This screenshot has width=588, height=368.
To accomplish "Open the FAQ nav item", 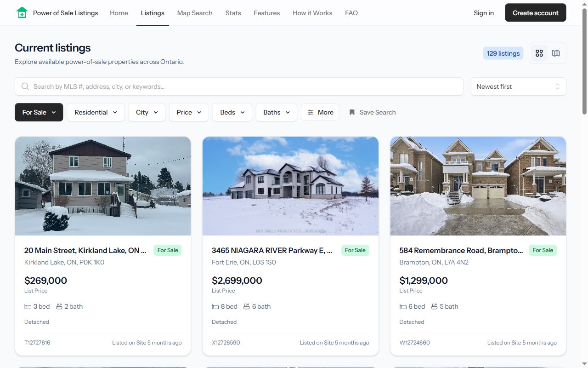I will (351, 13).
